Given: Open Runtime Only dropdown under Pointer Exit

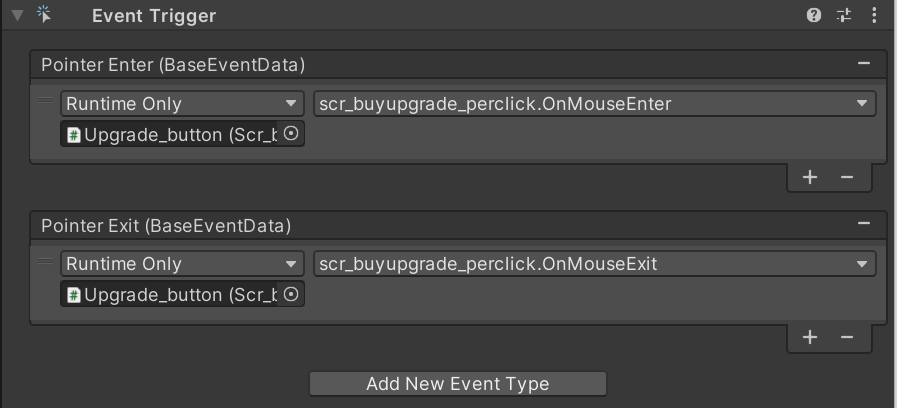Looking at the screenshot, I should tap(181, 264).
